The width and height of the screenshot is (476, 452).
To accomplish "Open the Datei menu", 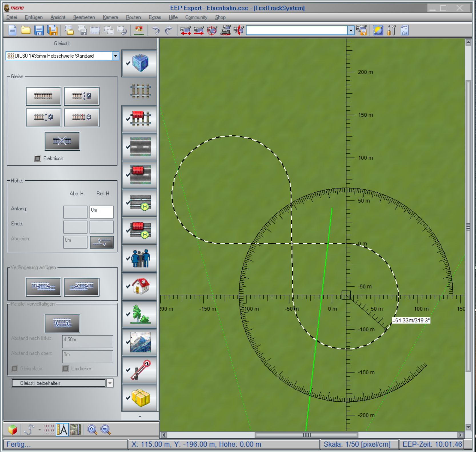I will coord(12,17).
